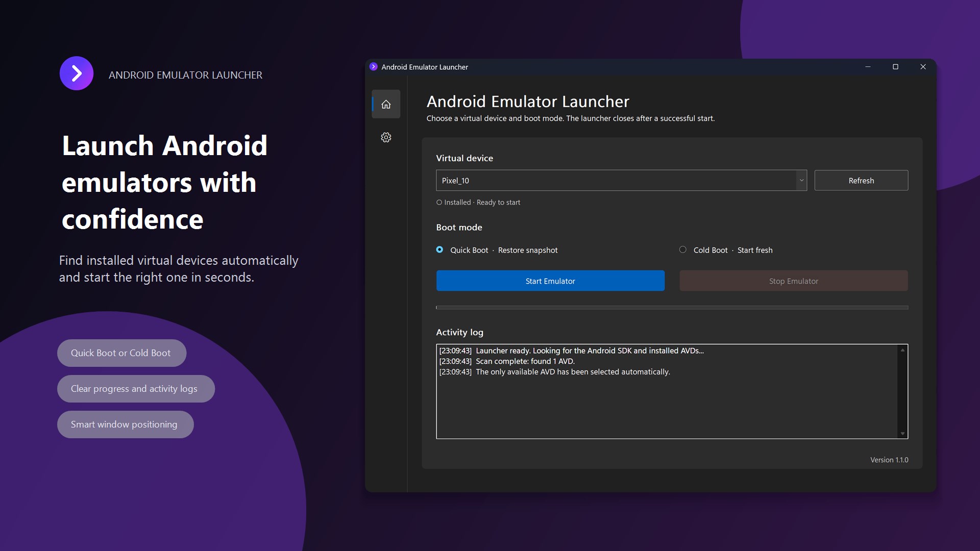Click the launch progress bar
The image size is (980, 551).
tap(672, 308)
